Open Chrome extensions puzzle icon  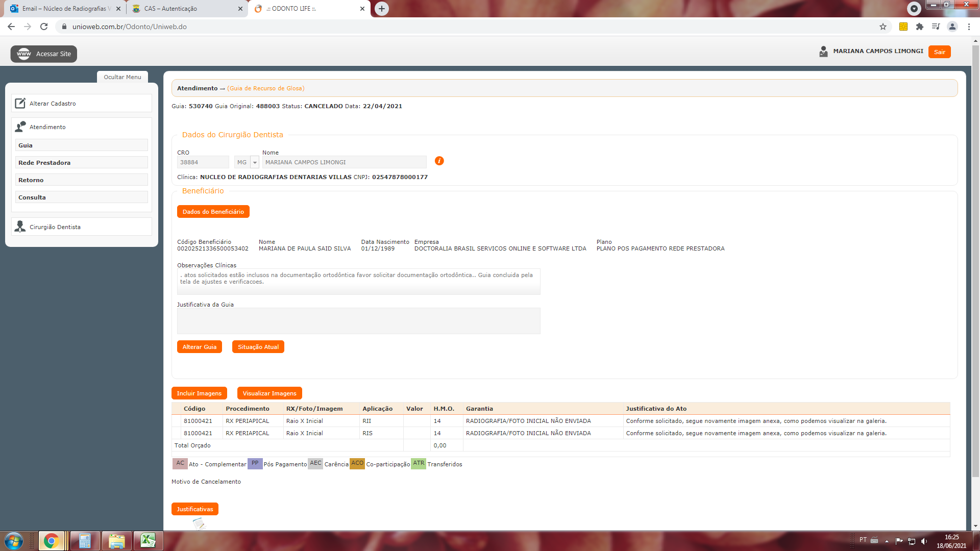(x=920, y=27)
